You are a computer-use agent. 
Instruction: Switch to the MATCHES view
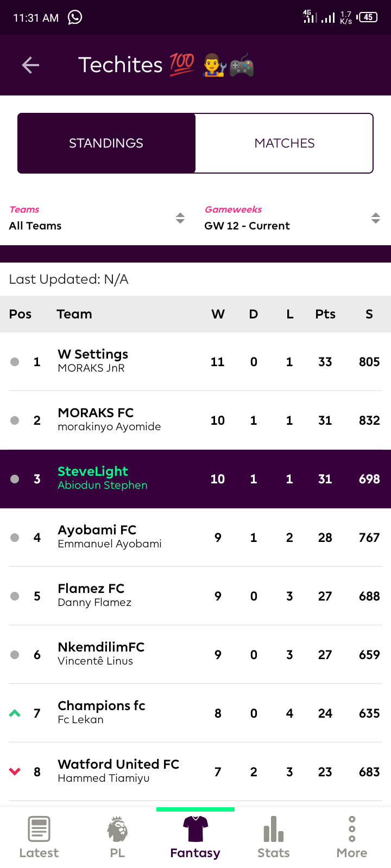click(x=284, y=143)
